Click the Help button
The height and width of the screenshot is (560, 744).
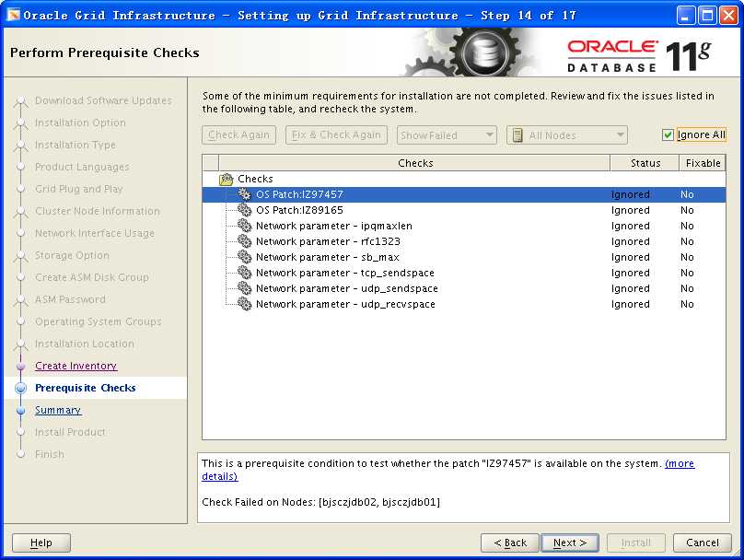point(41,542)
